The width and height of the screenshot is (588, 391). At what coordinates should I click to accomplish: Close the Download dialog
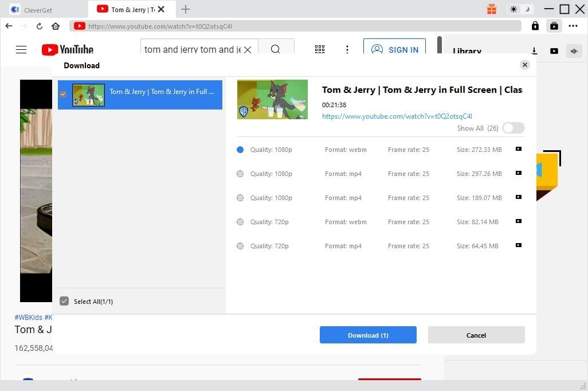click(x=524, y=65)
